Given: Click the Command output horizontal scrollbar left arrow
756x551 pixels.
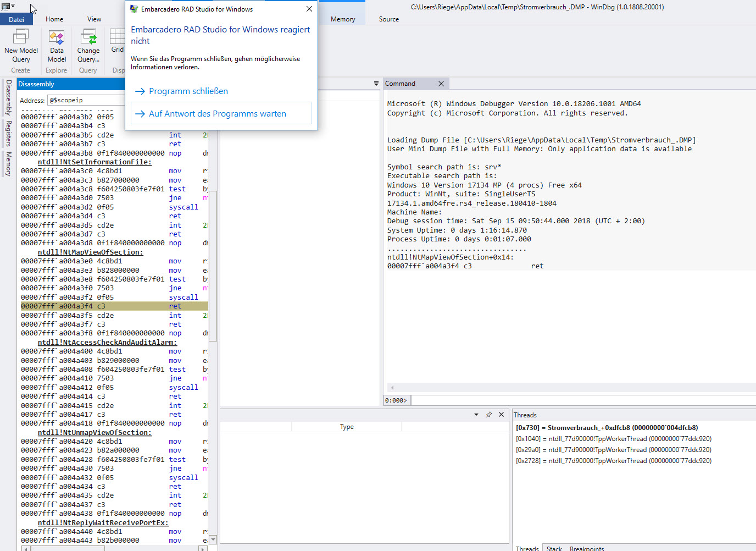Looking at the screenshot, I should pyautogui.click(x=392, y=387).
